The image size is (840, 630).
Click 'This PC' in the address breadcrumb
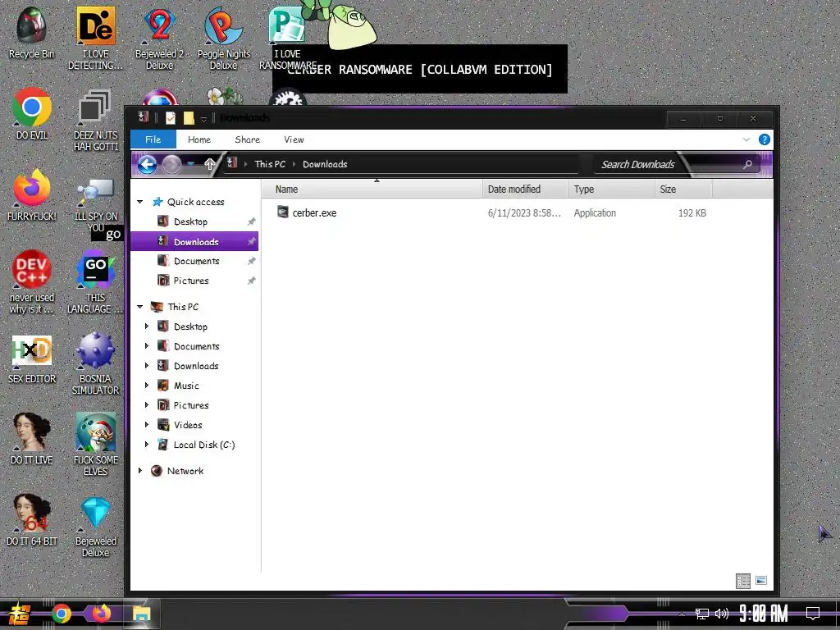click(270, 164)
